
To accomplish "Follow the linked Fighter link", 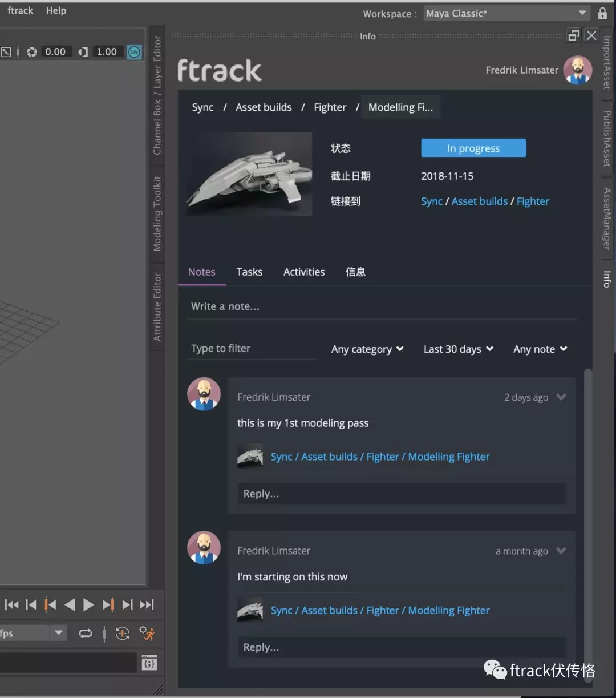I will click(x=533, y=201).
